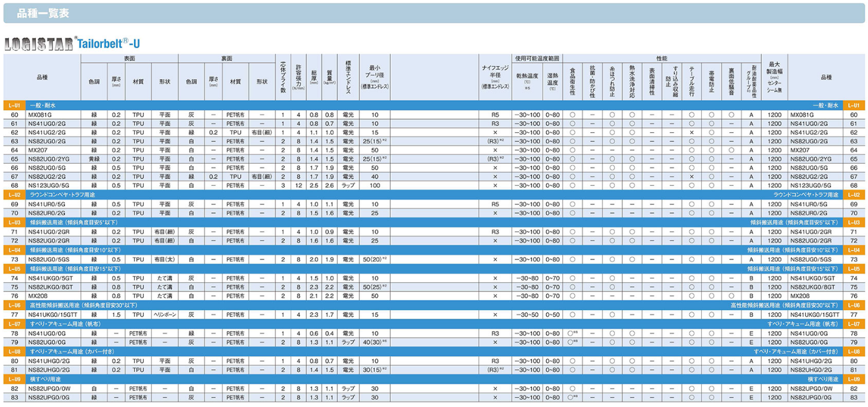Screen dimensions: 868x407
Task: Click the 使用可能温度範囲 column header
Action: pyautogui.click(x=537, y=58)
